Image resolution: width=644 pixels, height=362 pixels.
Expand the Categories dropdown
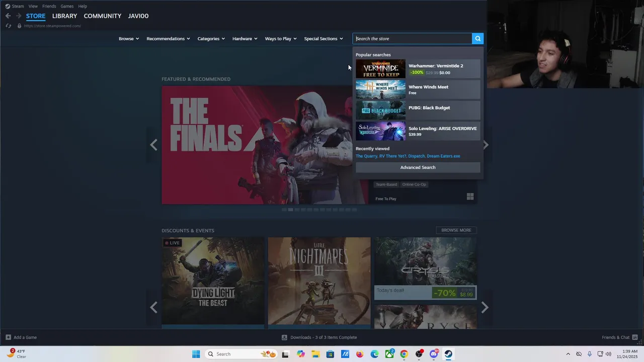[x=211, y=39]
